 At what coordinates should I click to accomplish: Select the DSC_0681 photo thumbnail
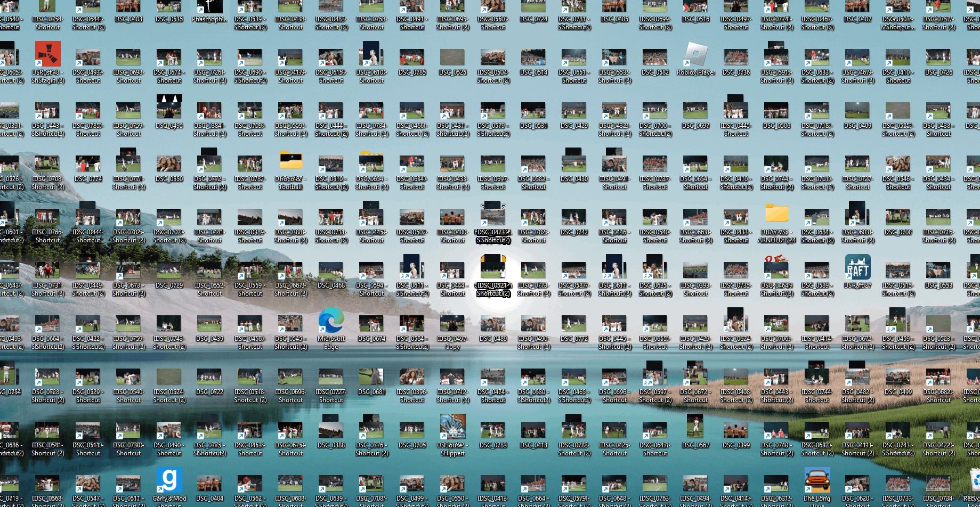click(371, 377)
